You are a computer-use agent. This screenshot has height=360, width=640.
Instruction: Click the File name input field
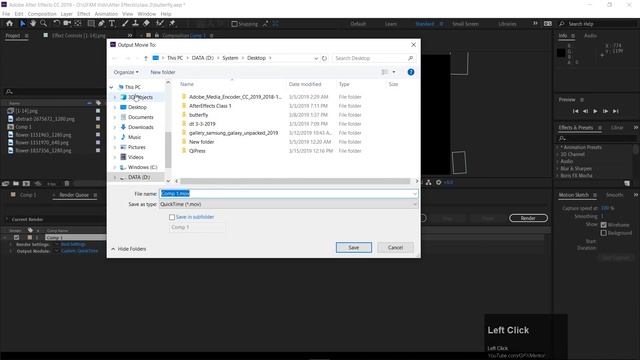tap(288, 193)
